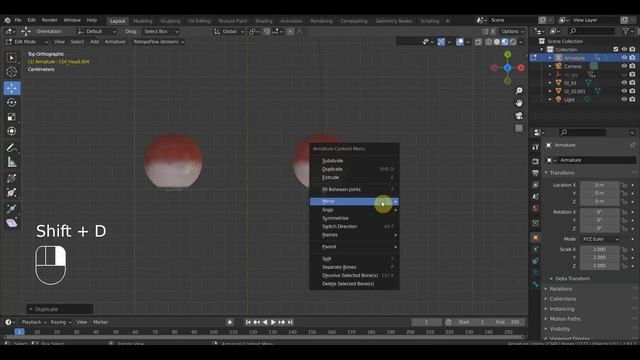Screen dimensions: 640x360
Task: Open the Select Box drag dropdown
Action: pyautogui.click(x=161, y=31)
